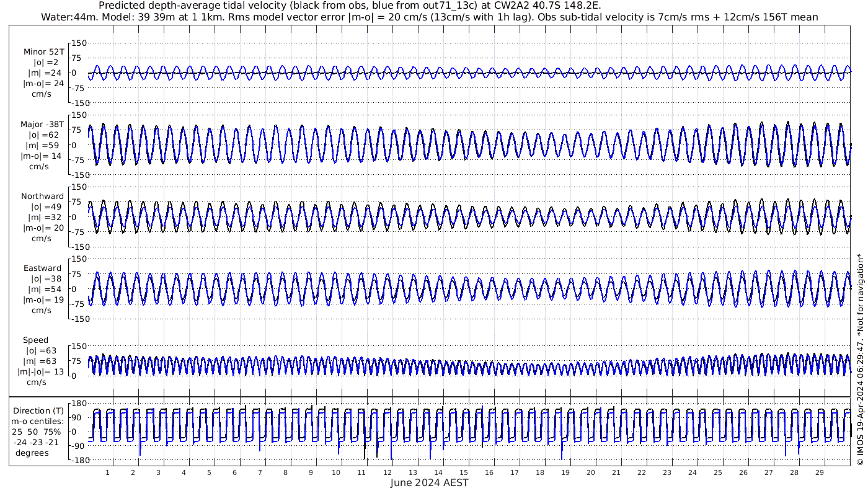This screenshot has width=868, height=496.
Task: Click the '-24 -23 -21' centile values
Action: pos(37,442)
